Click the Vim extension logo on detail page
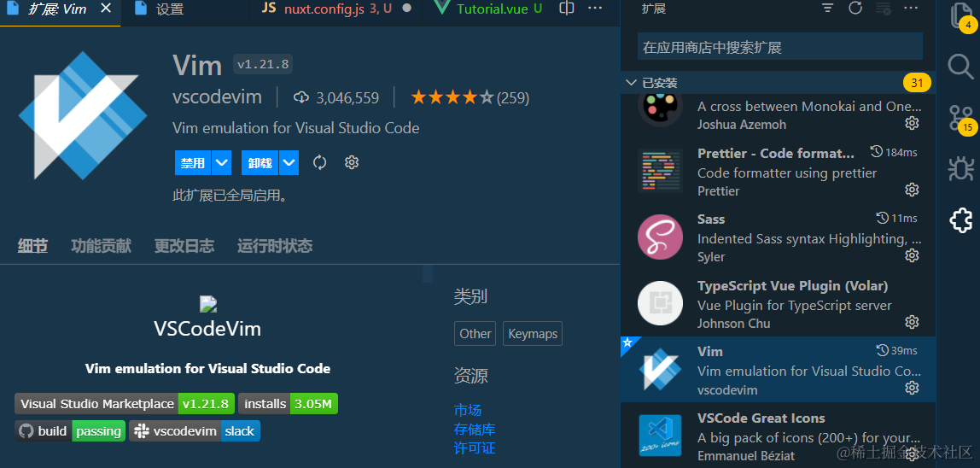Screen dimensions: 980x468 [83, 115]
